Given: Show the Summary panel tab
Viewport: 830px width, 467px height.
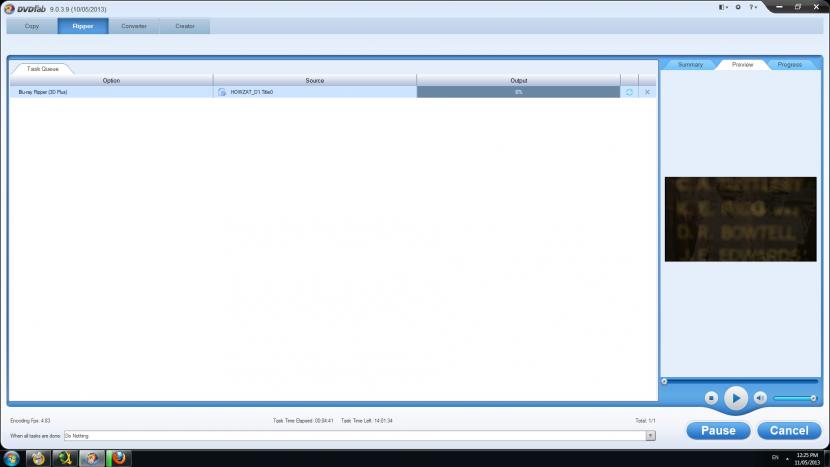Looking at the screenshot, I should pos(690,65).
